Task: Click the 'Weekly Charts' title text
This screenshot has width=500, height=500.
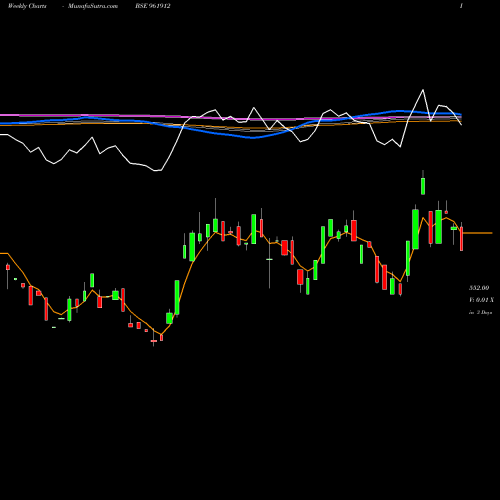Action: [x=27, y=6]
